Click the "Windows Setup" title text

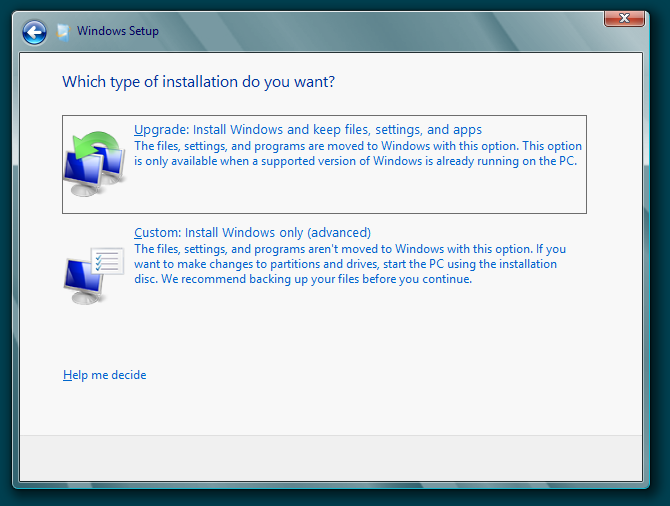click(118, 31)
